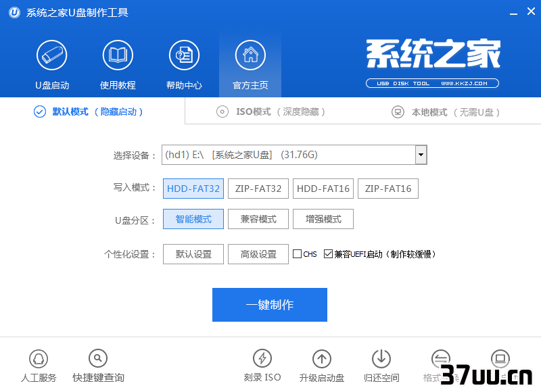Click 归还空间 down-arrow icon
This screenshot has height=392, width=541.
(381, 359)
